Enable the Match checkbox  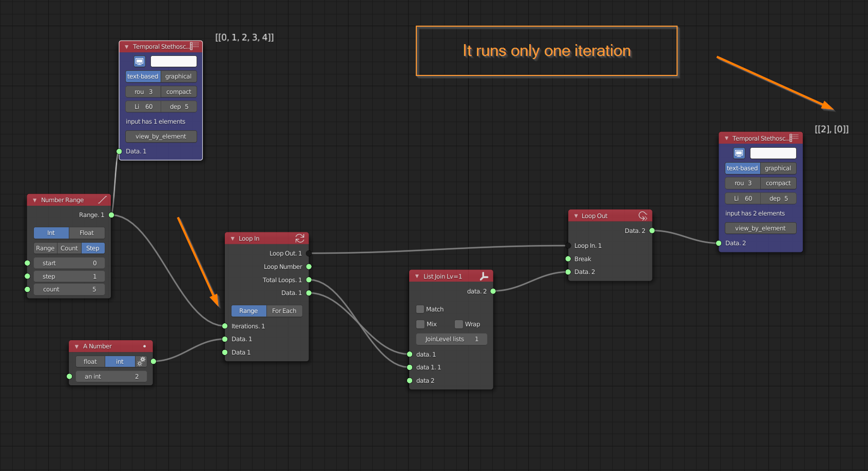[x=420, y=309]
